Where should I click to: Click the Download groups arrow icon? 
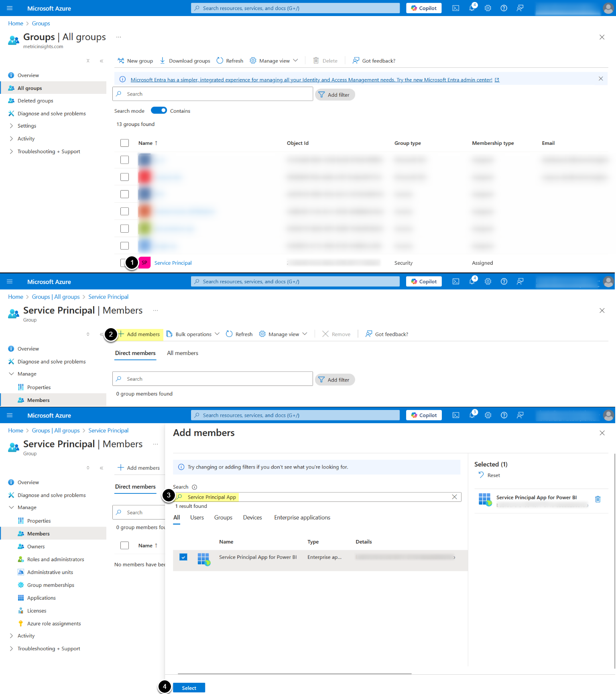click(163, 61)
